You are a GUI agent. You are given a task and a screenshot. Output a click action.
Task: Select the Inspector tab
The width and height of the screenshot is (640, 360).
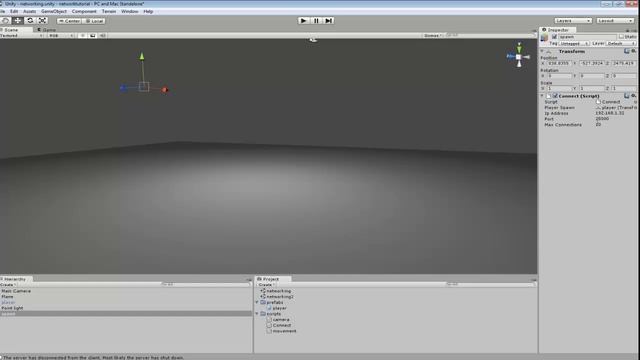558,30
